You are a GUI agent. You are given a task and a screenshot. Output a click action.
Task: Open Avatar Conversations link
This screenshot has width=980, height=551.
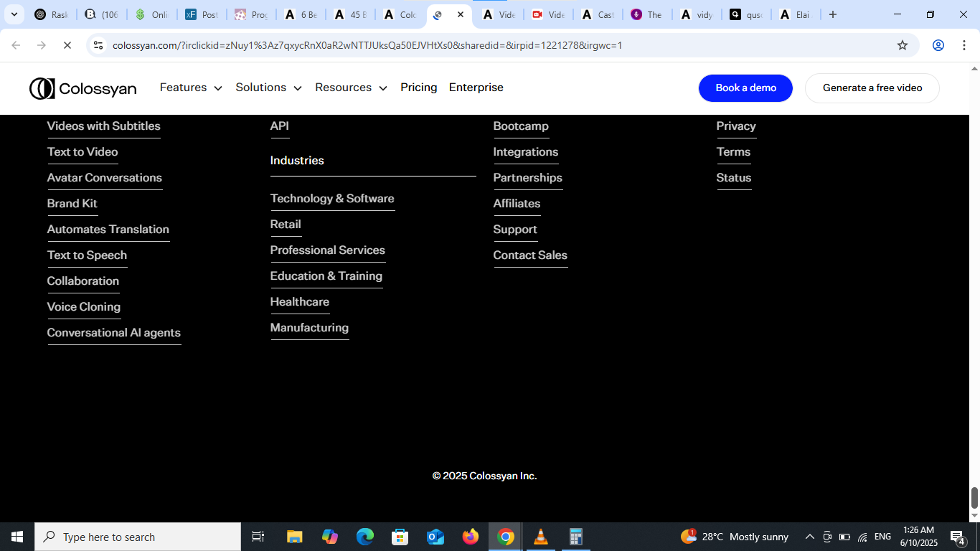[x=105, y=178]
